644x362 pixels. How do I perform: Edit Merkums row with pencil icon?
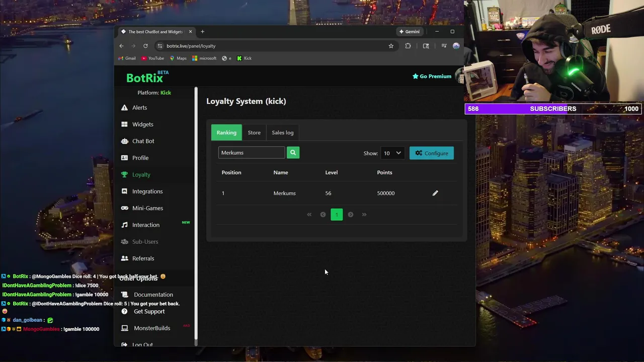(435, 193)
